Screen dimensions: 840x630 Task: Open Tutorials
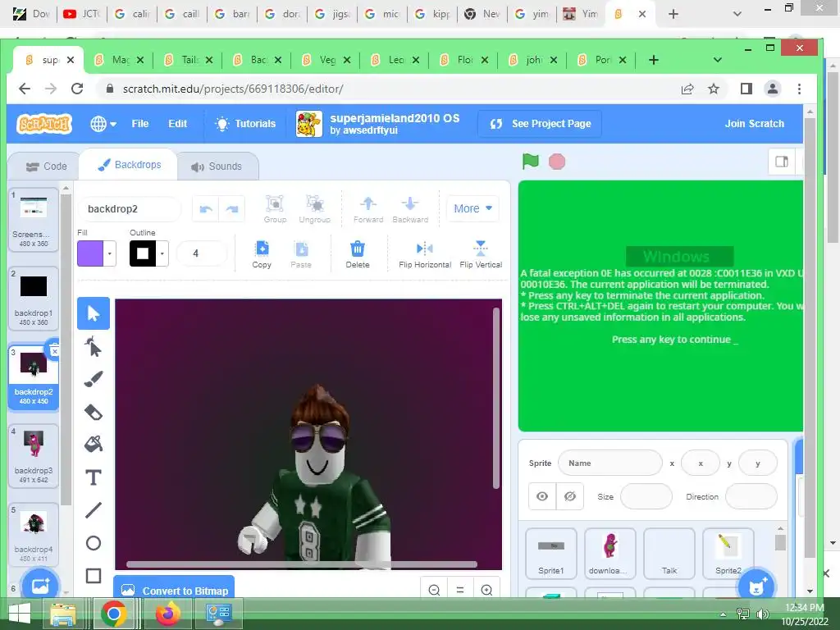(x=244, y=124)
